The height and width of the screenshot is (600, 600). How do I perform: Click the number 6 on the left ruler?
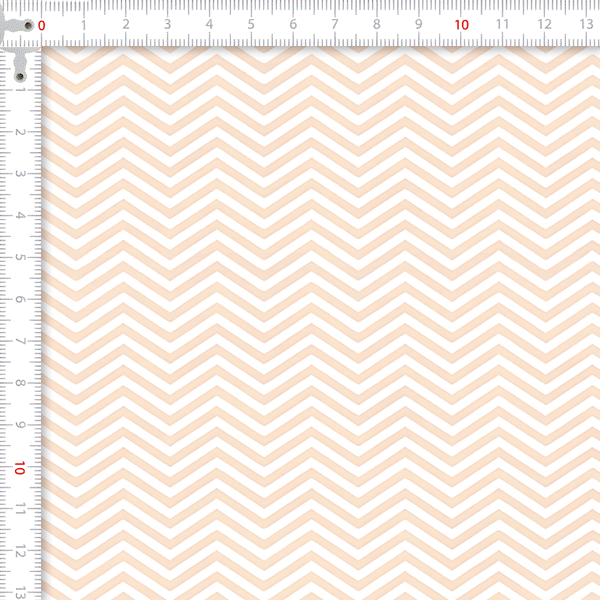(x=21, y=299)
